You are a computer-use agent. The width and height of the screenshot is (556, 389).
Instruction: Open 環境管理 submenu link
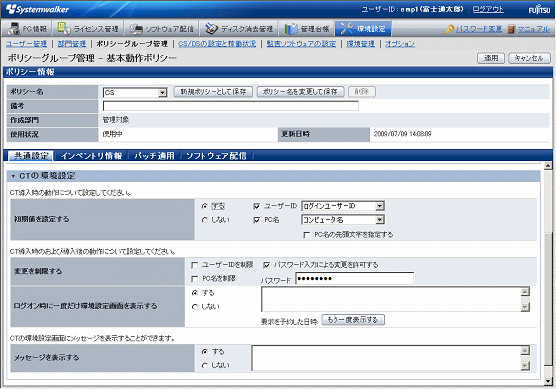(360, 44)
